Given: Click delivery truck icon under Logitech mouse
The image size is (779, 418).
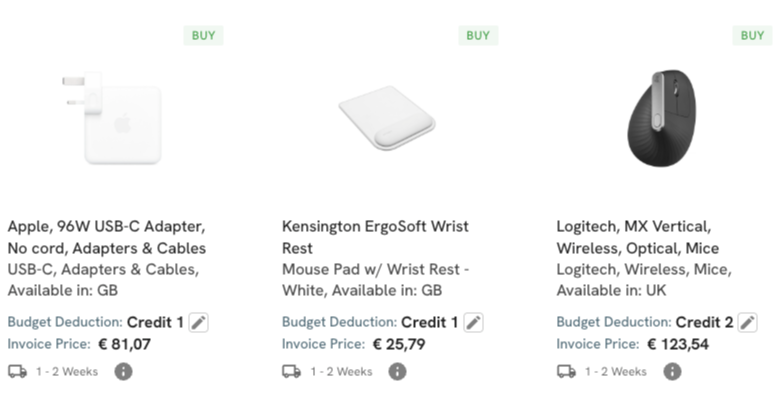Looking at the screenshot, I should tap(566, 371).
